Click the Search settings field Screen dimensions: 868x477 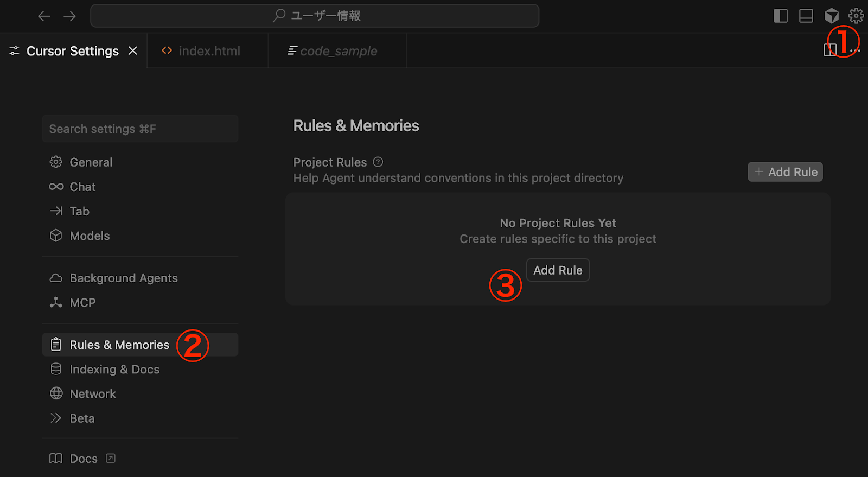(x=140, y=129)
